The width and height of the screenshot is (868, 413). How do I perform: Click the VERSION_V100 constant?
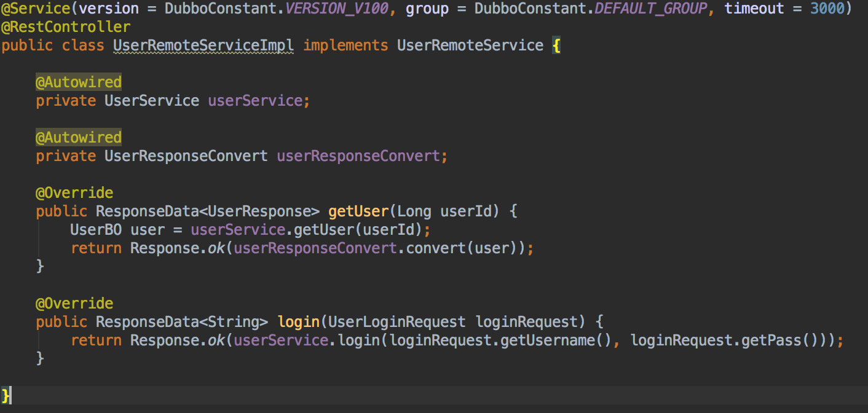337,9
